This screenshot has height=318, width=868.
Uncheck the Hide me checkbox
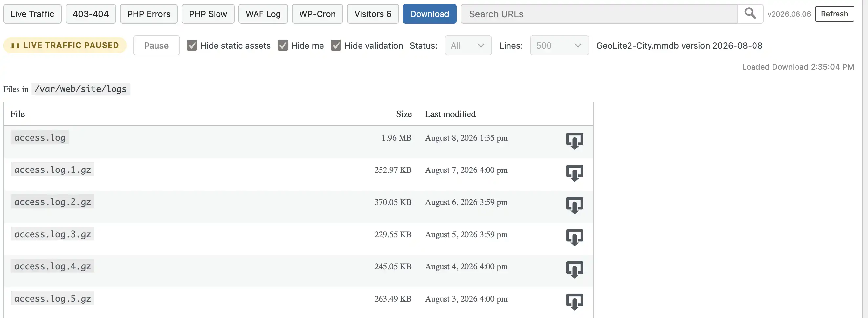(x=283, y=45)
